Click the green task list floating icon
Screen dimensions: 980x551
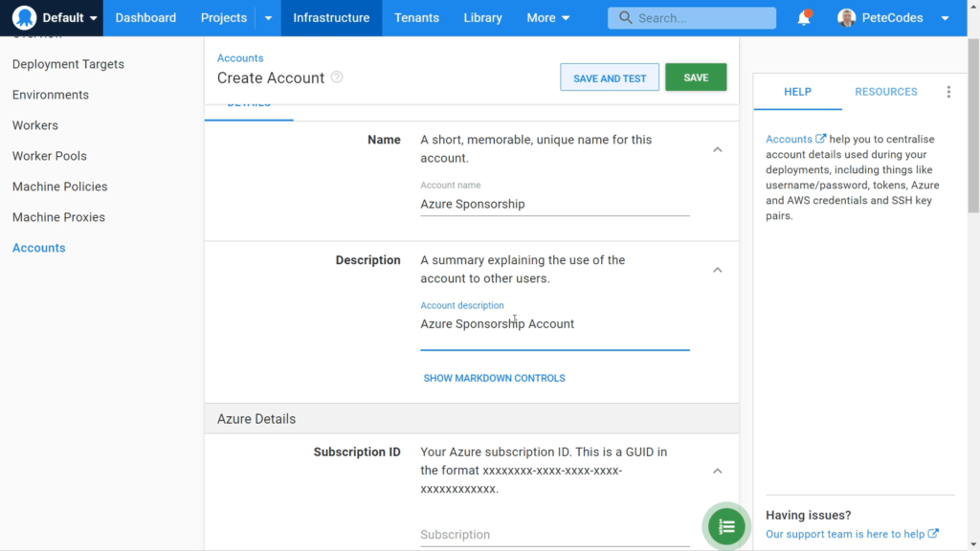[726, 527]
